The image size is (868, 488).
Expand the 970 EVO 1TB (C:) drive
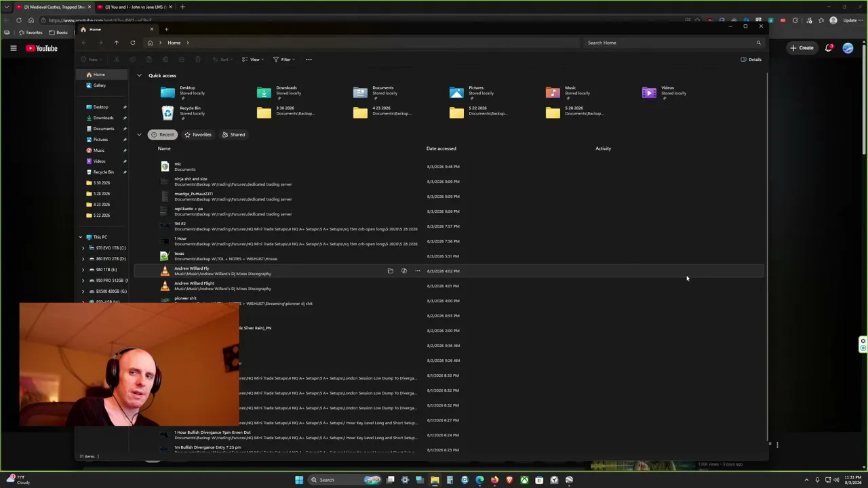[x=83, y=248]
